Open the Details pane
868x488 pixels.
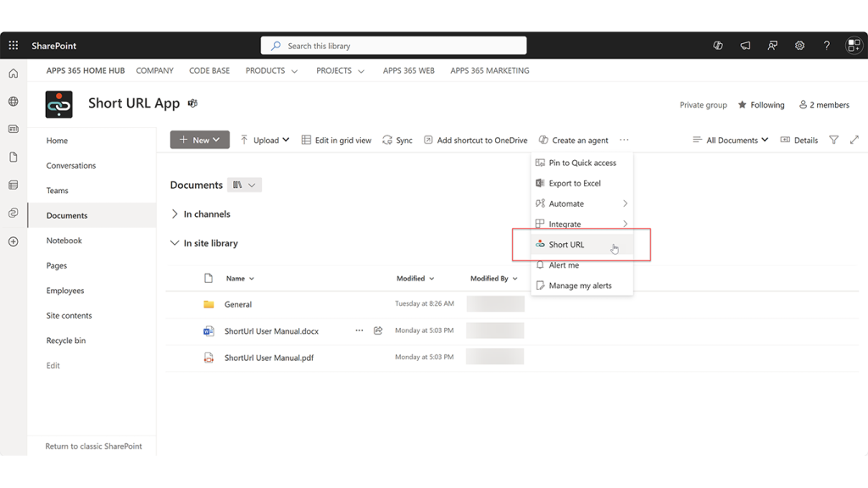[798, 140]
